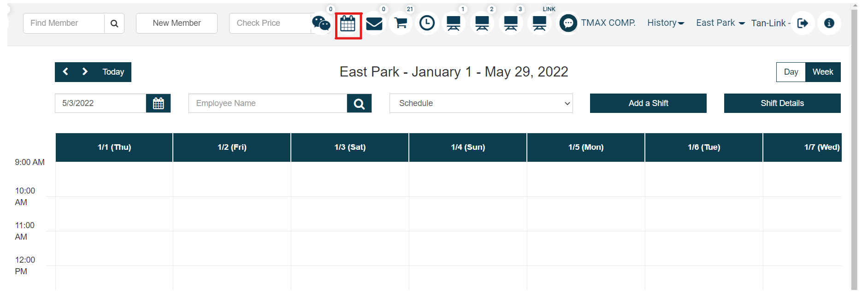Select the LINK bed icon
This screenshot has height=306, width=868.
(539, 23)
